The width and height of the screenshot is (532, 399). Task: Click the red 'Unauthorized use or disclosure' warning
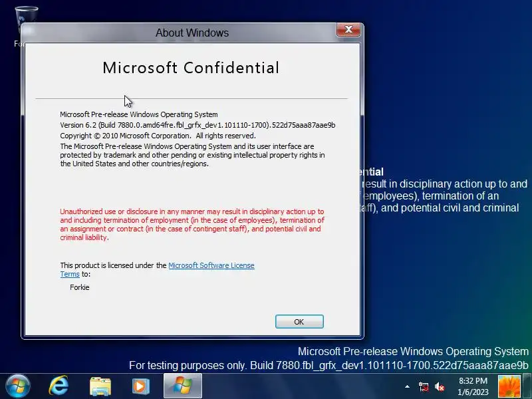(x=192, y=224)
